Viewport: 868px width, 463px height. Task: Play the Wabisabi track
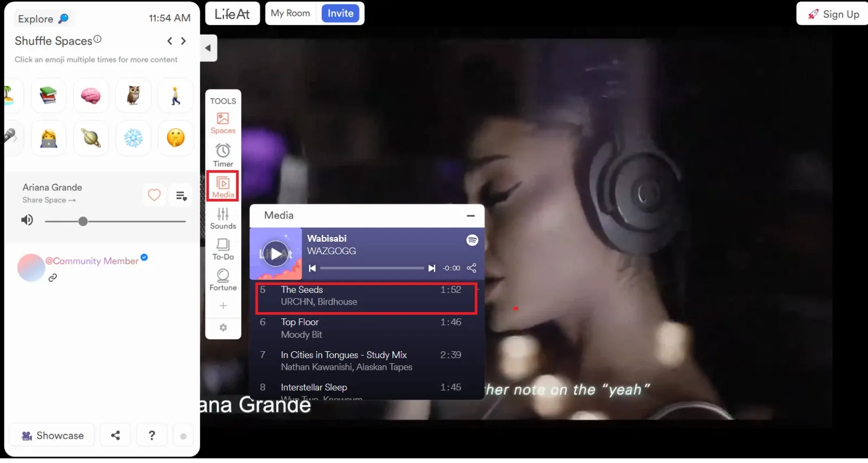click(276, 254)
